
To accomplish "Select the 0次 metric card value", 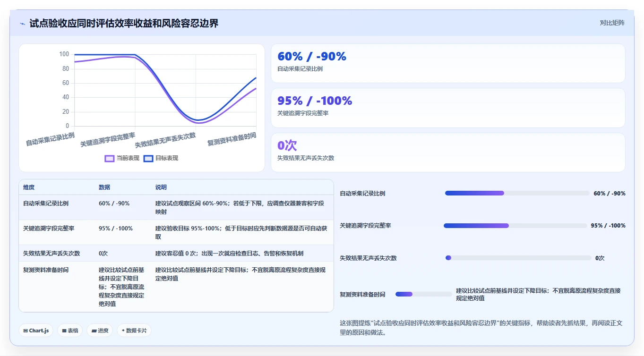I will (x=287, y=145).
